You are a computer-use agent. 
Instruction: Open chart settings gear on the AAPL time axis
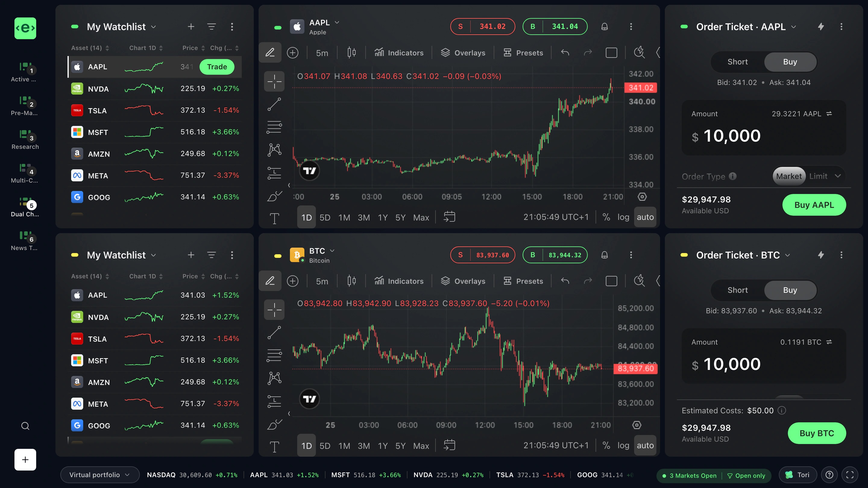coord(642,197)
